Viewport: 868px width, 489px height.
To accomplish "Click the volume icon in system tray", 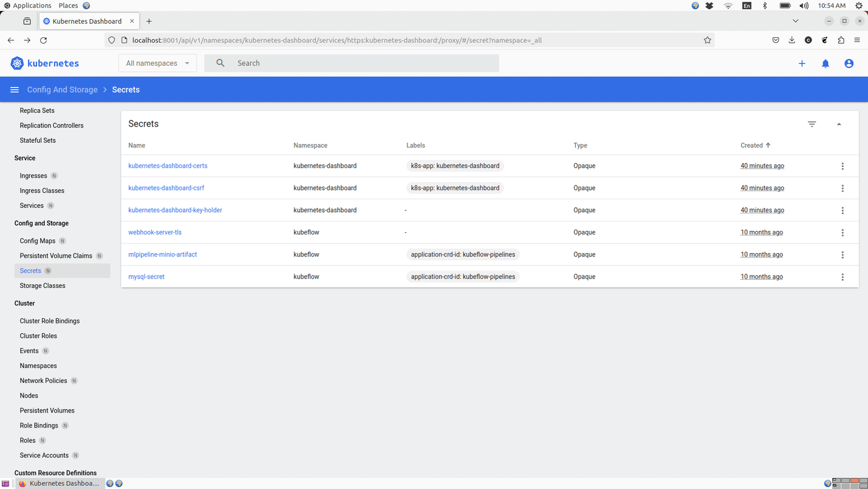I will [x=804, y=6].
